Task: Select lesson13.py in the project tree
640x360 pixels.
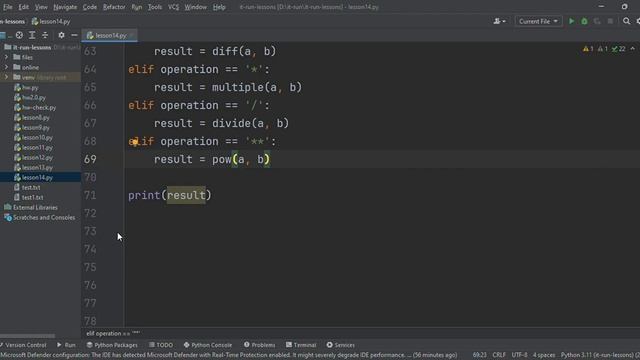Action: point(33,167)
